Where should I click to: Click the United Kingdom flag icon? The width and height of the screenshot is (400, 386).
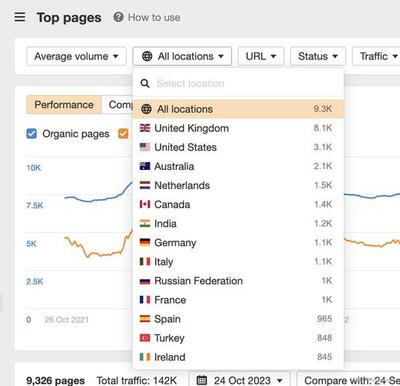145,128
